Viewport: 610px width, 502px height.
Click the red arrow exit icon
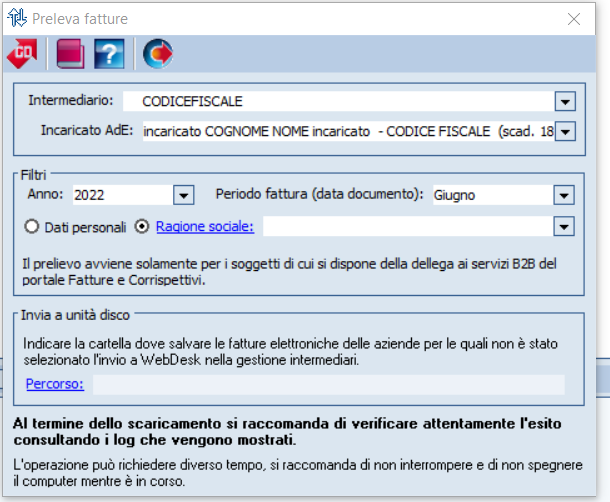(158, 54)
